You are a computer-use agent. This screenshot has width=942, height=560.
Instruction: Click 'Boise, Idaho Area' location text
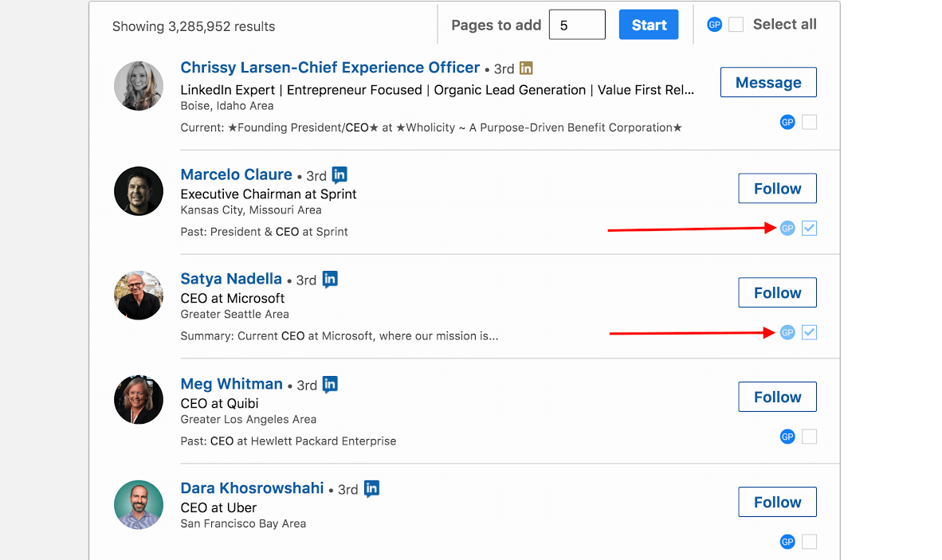coord(227,106)
